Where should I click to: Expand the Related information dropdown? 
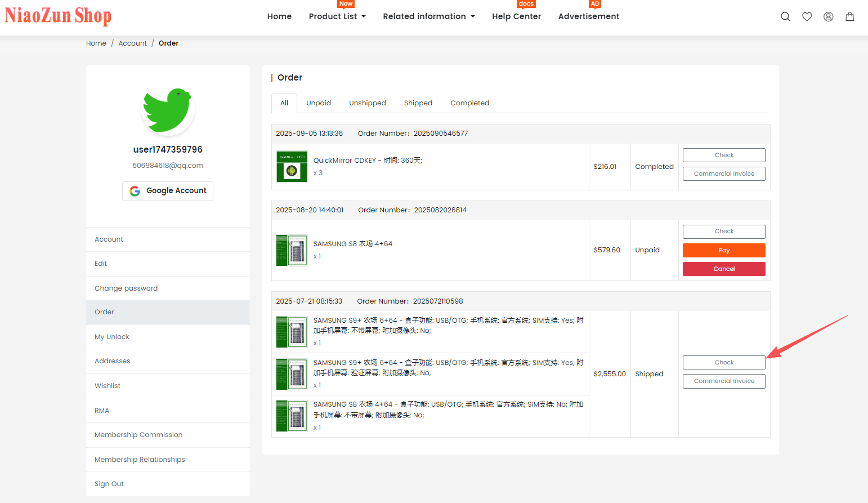428,16
